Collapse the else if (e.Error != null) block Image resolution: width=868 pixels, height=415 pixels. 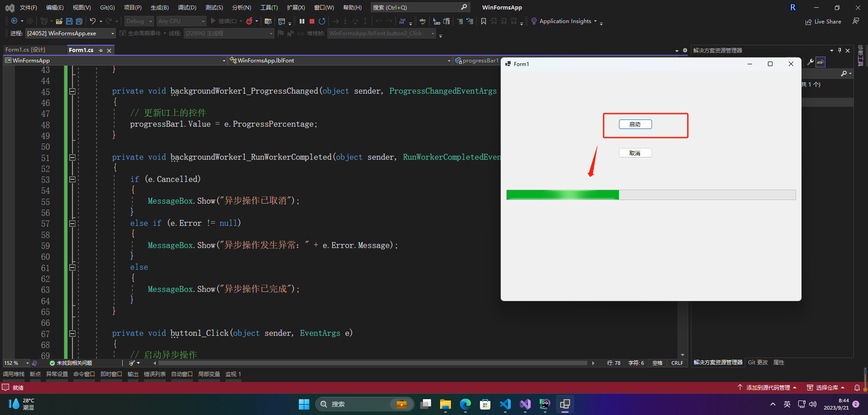(72, 223)
